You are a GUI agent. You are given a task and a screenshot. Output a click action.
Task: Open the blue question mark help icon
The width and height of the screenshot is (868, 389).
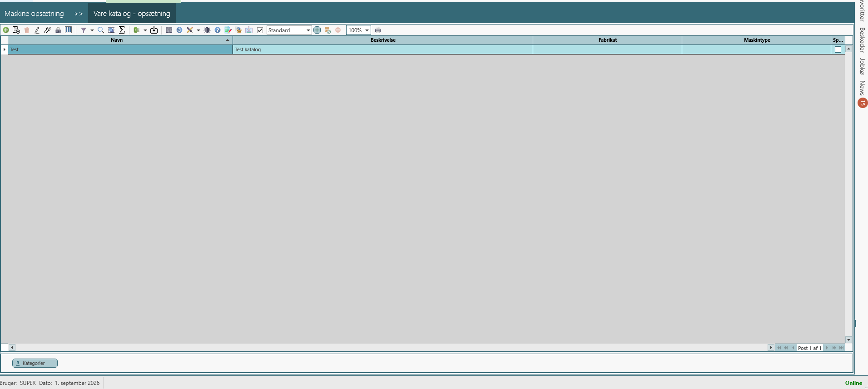[218, 30]
